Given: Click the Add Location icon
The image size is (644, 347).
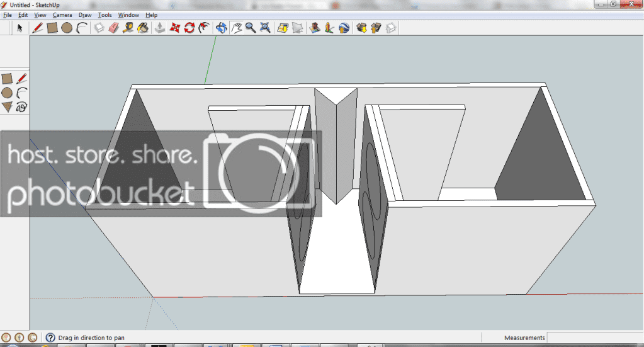Looking at the screenshot, I should pyautogui.click(x=283, y=28).
